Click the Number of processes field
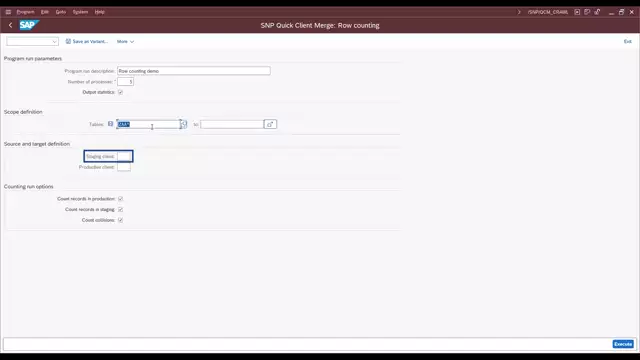 (x=125, y=82)
